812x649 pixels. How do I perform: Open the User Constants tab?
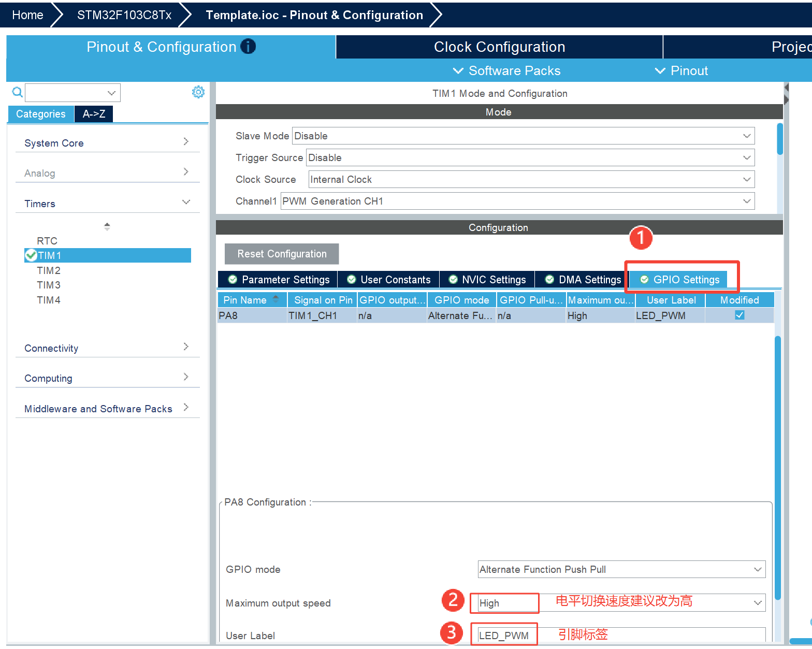click(388, 279)
